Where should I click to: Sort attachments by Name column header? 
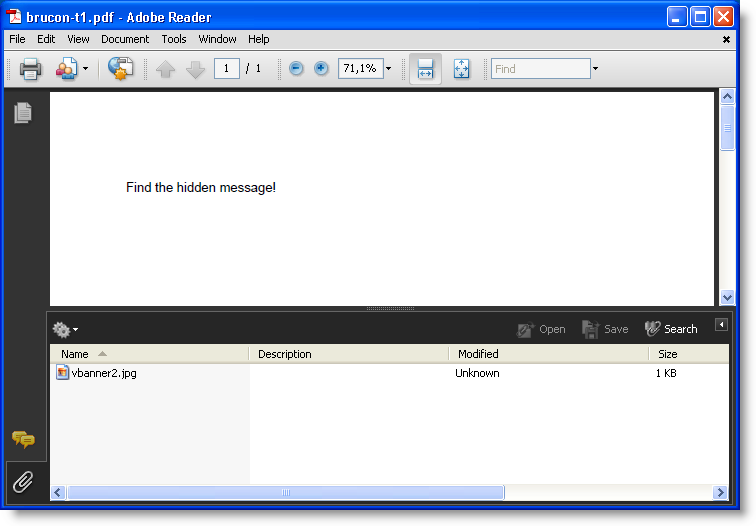click(x=75, y=354)
